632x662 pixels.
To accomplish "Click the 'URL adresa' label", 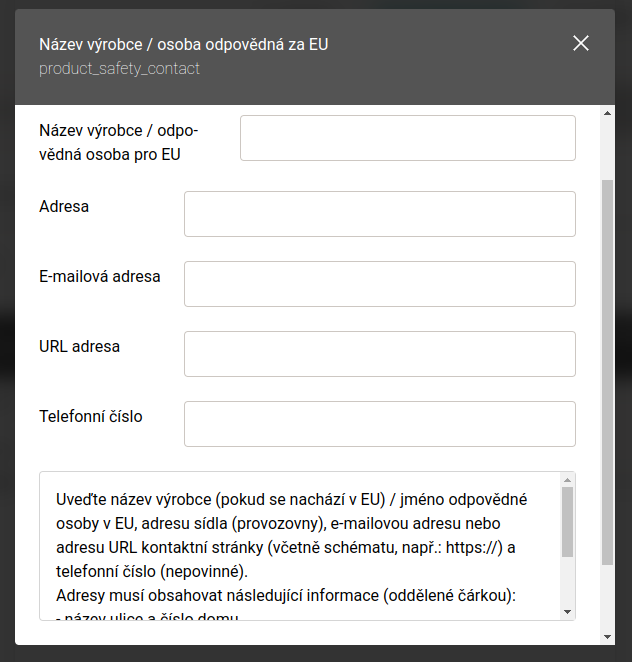I will (79, 347).
